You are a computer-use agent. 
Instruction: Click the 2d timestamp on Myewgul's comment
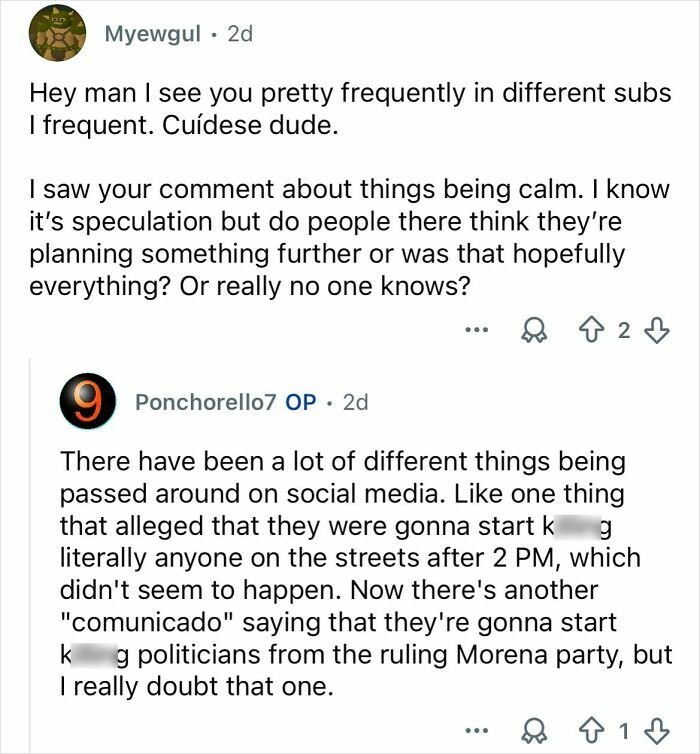[x=240, y=33]
